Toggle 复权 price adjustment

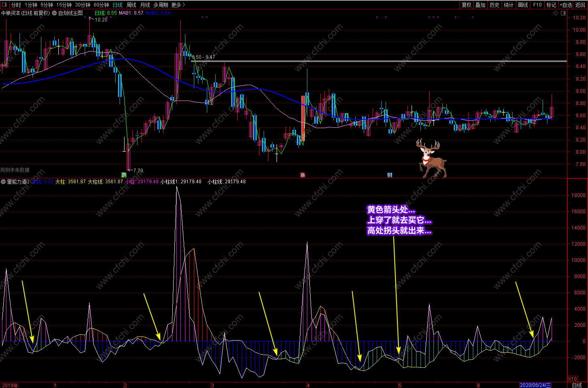click(x=467, y=5)
